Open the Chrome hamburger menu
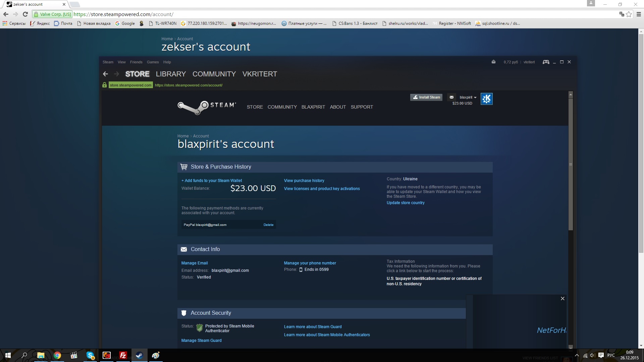Screen dimensions: 644x362 639,14
